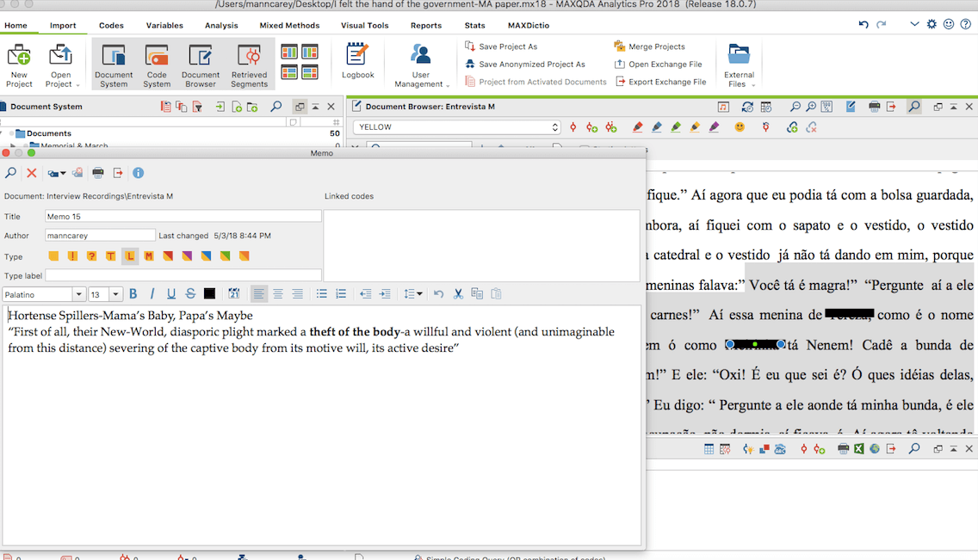This screenshot has height=560, width=978.
Task: Switch to the Variables tab
Action: (164, 26)
